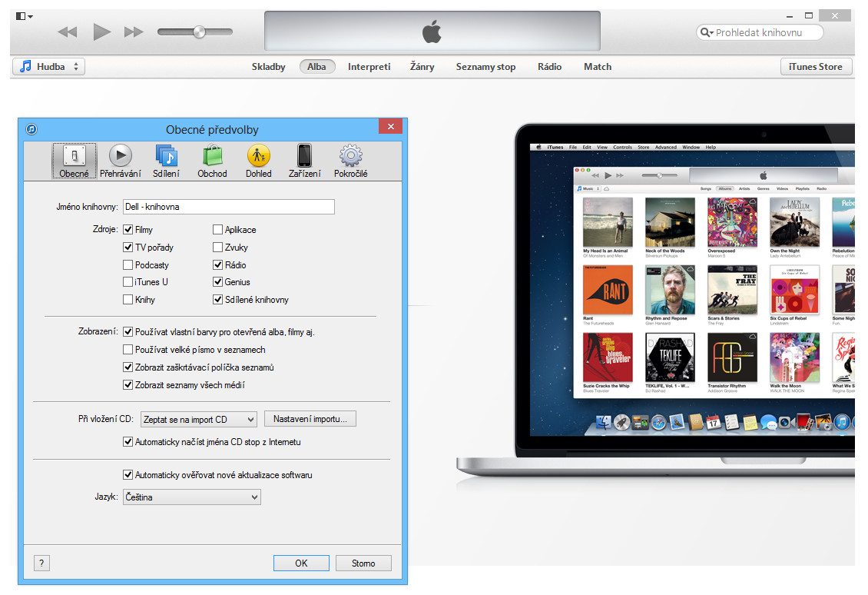Click the iTunes icon in dialog title bar
This screenshot has height=595, width=868.
point(31,129)
